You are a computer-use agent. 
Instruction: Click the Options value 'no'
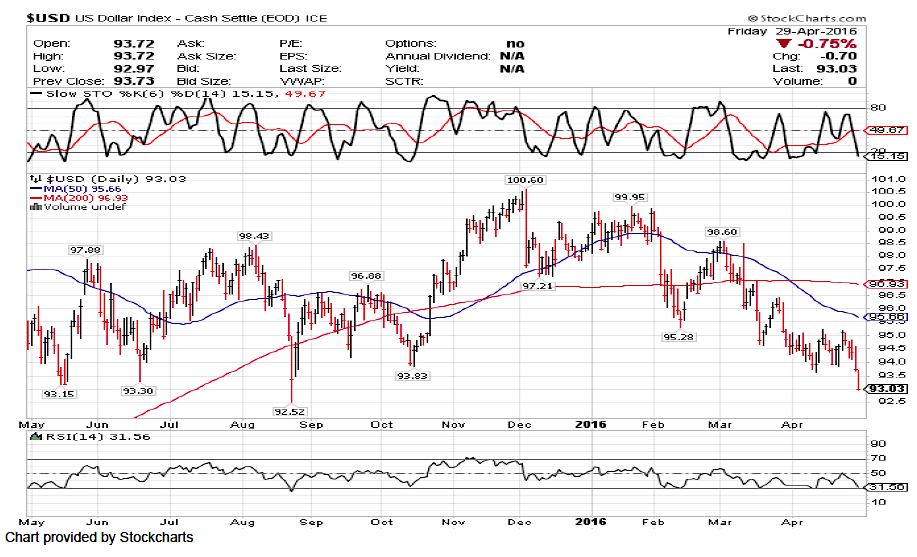tap(515, 43)
